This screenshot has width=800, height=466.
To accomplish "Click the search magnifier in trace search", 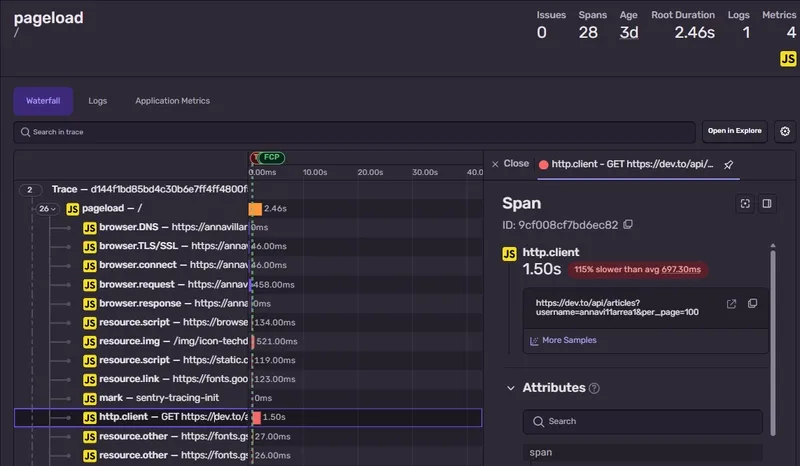I will pyautogui.click(x=25, y=132).
